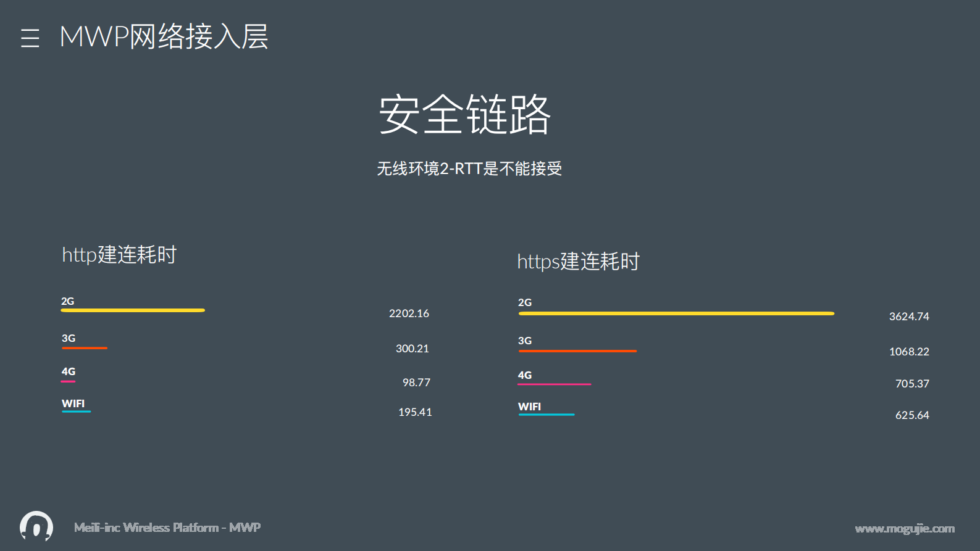Click the value 300.21
Viewport: 980px width, 551px height.
pyautogui.click(x=412, y=349)
